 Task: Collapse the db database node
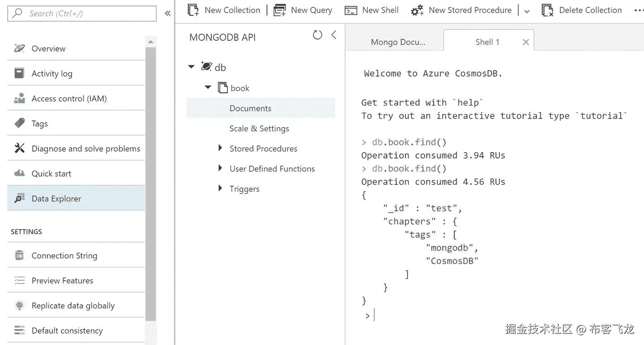(191, 66)
